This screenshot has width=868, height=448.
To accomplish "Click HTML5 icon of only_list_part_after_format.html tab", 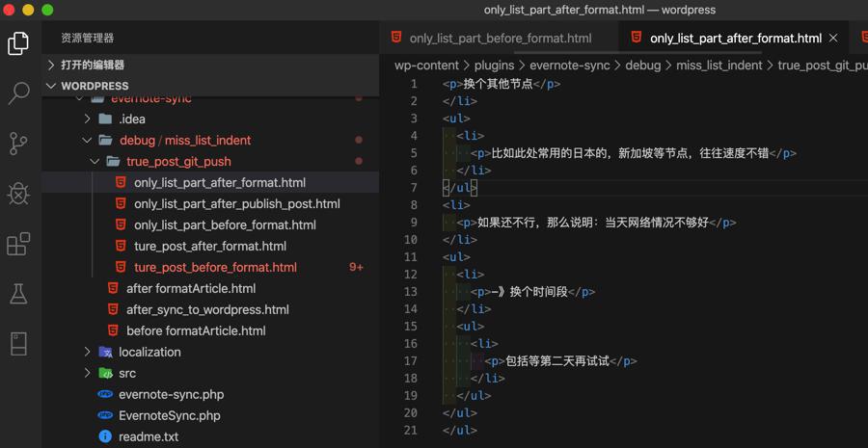I will pyautogui.click(x=637, y=38).
